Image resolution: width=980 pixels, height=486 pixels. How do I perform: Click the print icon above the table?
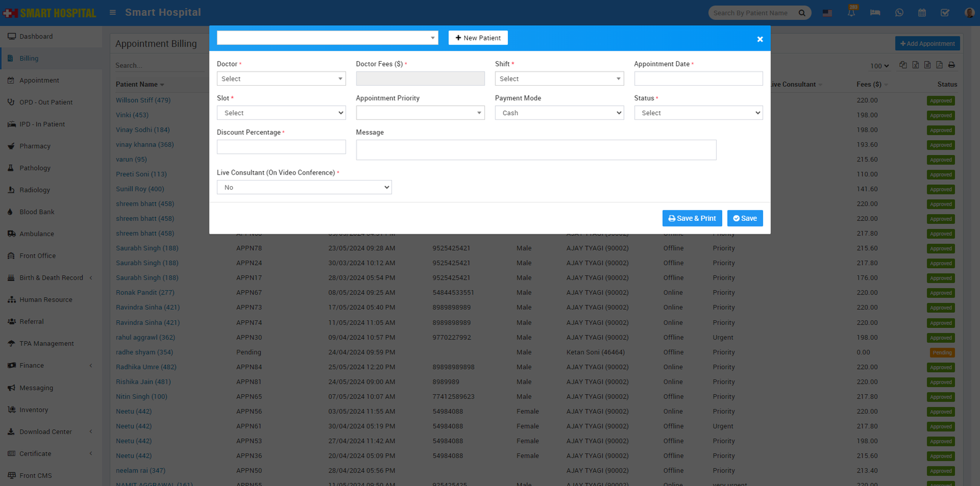(951, 65)
